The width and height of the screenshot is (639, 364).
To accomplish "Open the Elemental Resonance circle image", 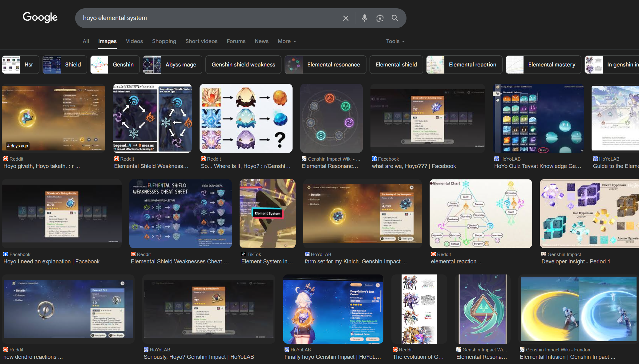I will pyautogui.click(x=331, y=118).
